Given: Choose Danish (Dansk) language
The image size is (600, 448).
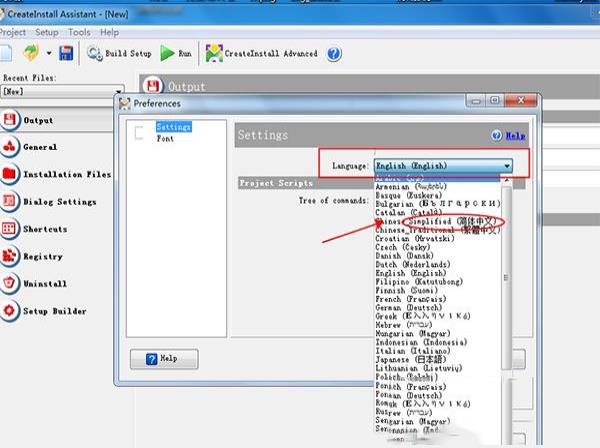Looking at the screenshot, I should (x=404, y=256).
